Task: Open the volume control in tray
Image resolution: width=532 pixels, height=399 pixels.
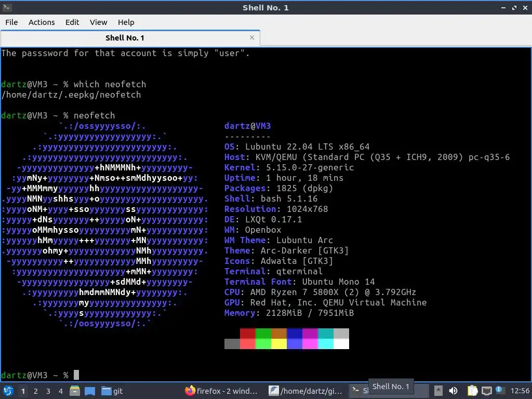Action: pos(453,391)
